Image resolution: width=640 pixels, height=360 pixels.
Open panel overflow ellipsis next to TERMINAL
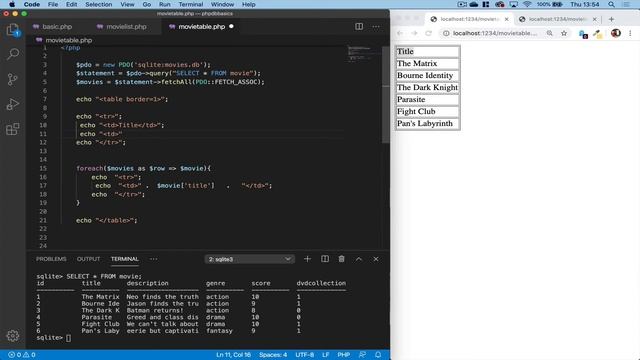tap(153, 259)
